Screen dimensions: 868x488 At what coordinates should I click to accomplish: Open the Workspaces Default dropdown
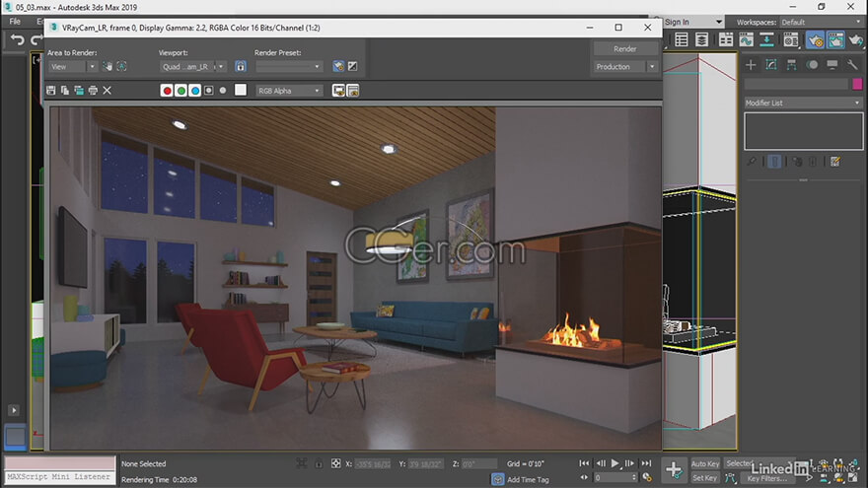click(822, 22)
